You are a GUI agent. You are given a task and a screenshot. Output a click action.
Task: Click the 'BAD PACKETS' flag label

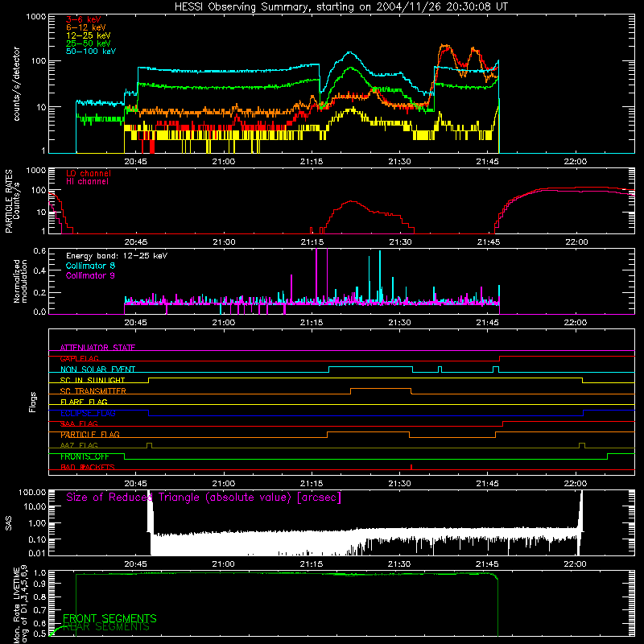tap(88, 468)
